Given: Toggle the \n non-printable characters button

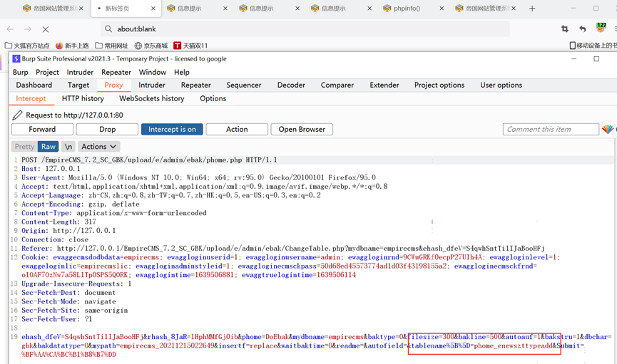Looking at the screenshot, I should pyautogui.click(x=68, y=147).
